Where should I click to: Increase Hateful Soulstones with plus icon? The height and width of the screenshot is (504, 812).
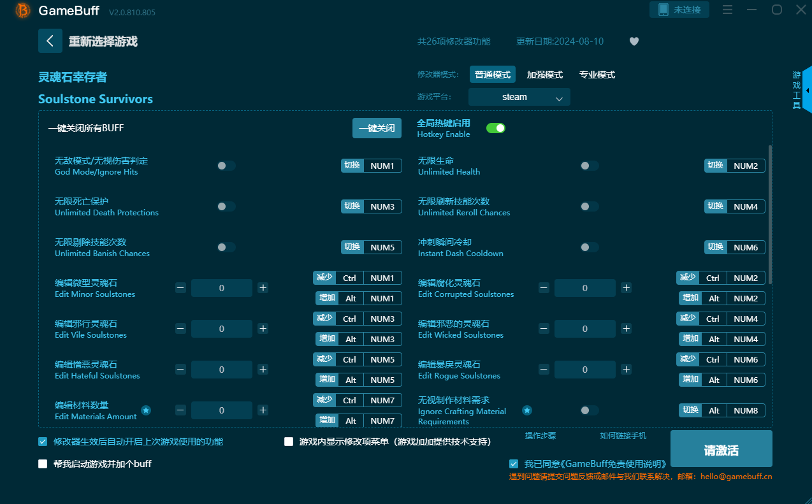pos(263,370)
